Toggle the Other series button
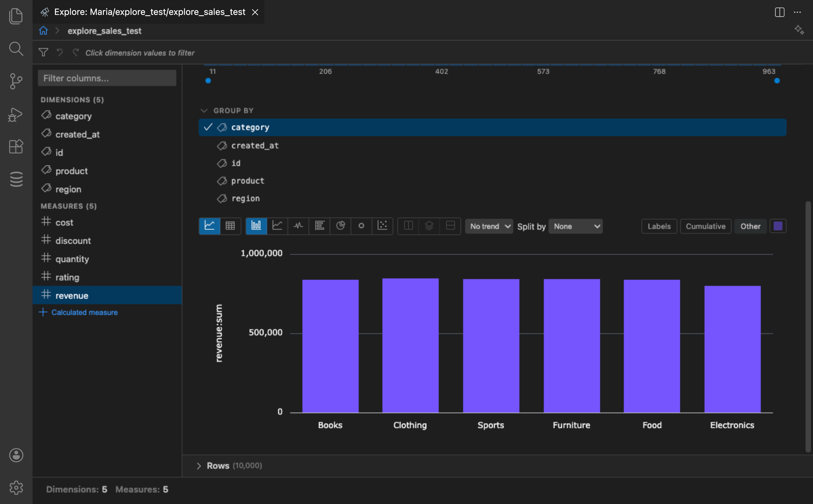The image size is (813, 504). [x=750, y=226]
